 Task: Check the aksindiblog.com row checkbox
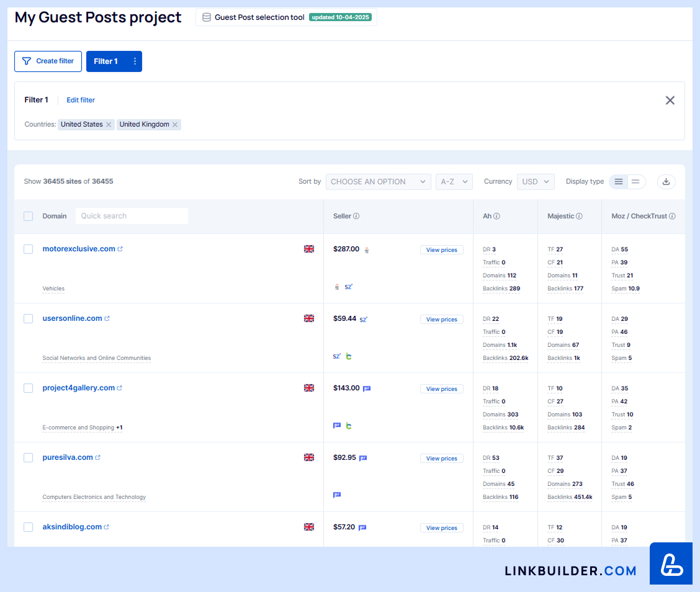pyautogui.click(x=28, y=527)
